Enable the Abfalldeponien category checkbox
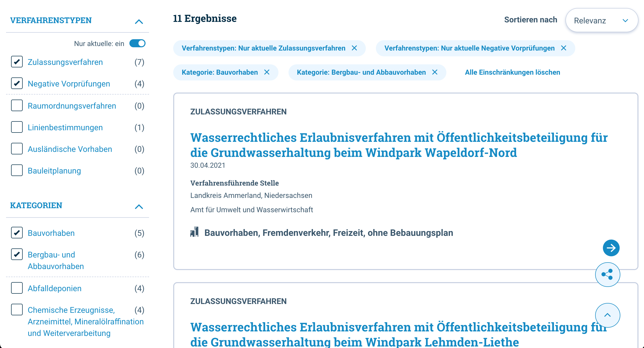 point(17,288)
